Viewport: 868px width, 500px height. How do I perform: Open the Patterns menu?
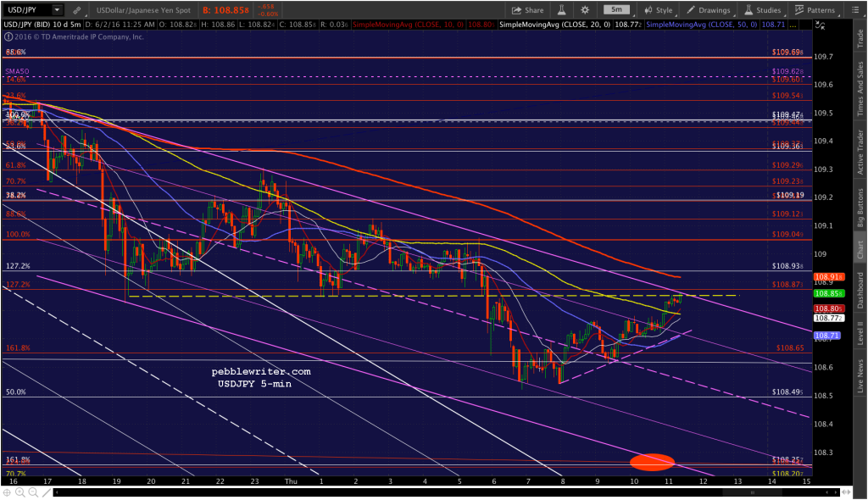(815, 10)
